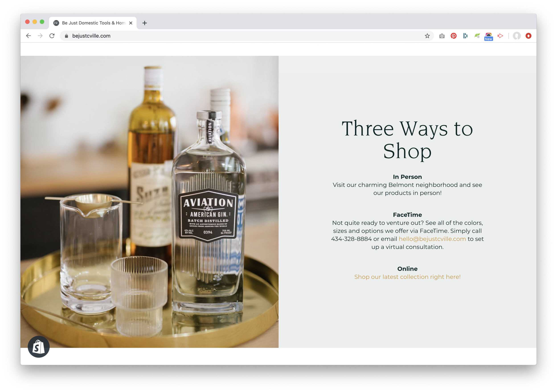
Task: Maximize the browser window with green button
Action: (42, 22)
